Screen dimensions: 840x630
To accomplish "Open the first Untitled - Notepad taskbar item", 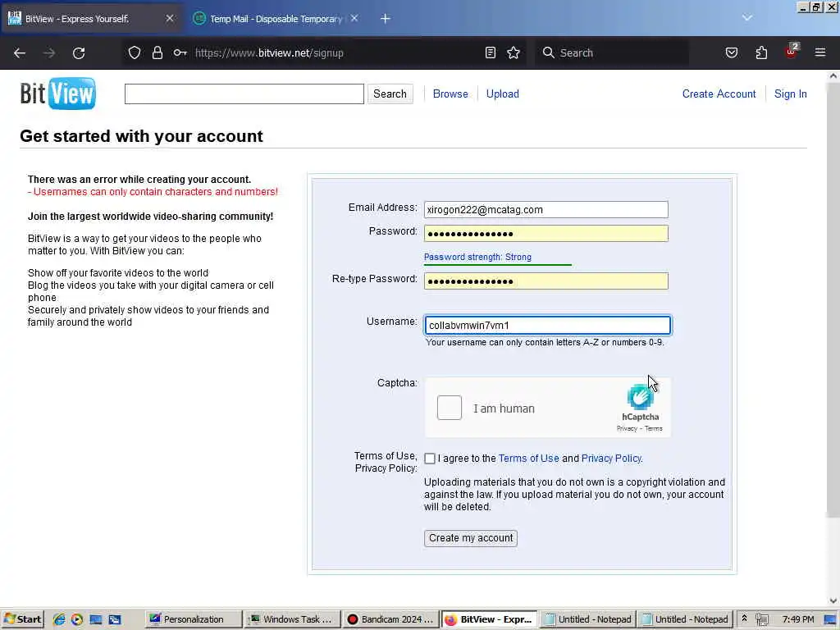I will (587, 619).
